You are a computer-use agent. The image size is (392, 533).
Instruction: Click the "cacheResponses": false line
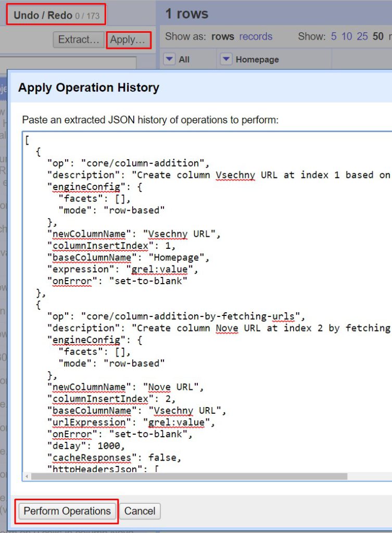click(x=114, y=458)
